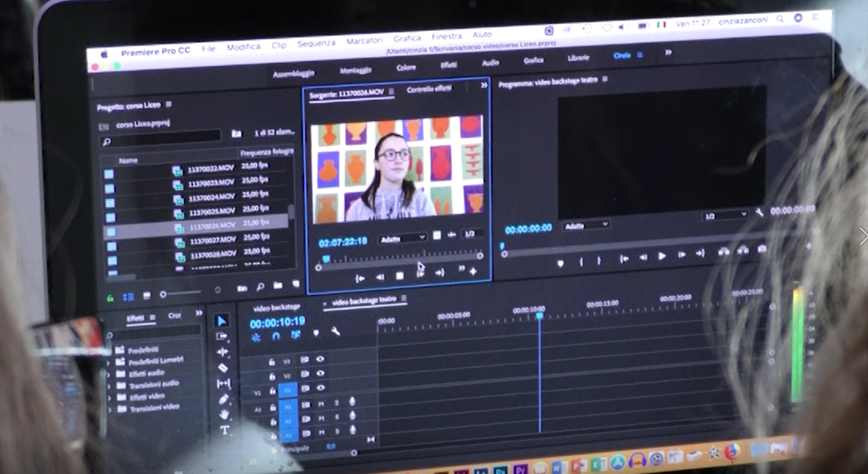Switch to the video backstage sequence tab
The height and width of the screenshot is (474, 868).
coord(277,307)
